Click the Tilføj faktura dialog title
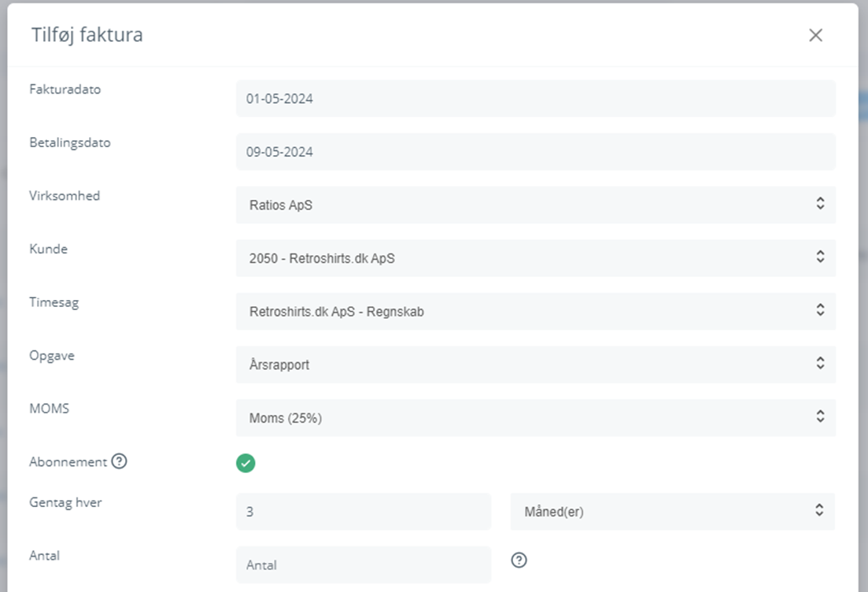Viewport: 868px width, 592px height. 87,35
